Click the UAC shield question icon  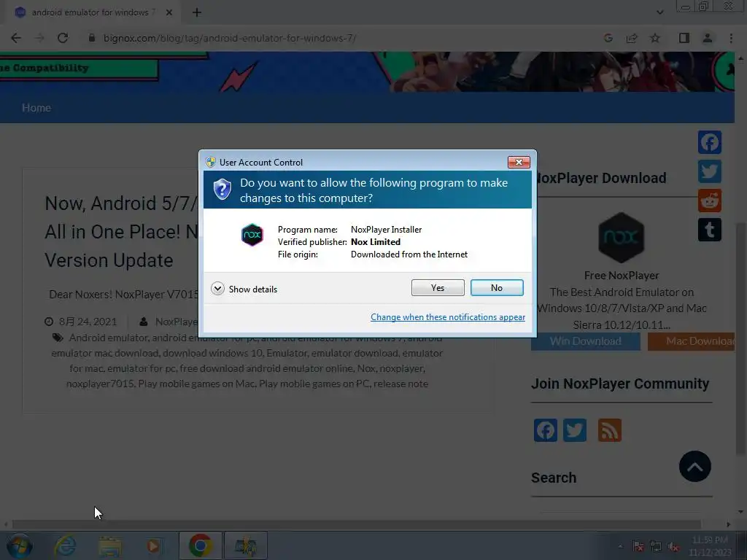pyautogui.click(x=222, y=190)
